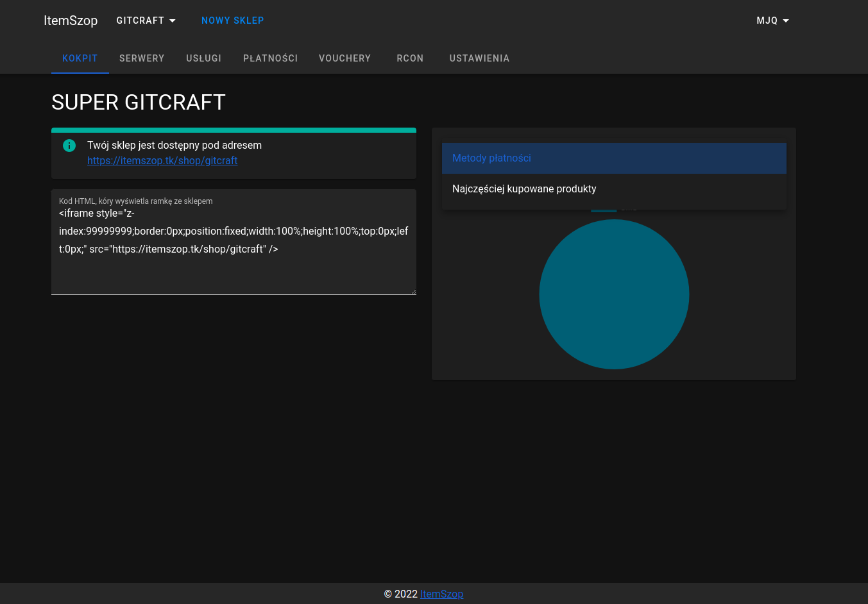Go to the ItemSzop home logo
This screenshot has height=604, width=868.
coord(71,21)
